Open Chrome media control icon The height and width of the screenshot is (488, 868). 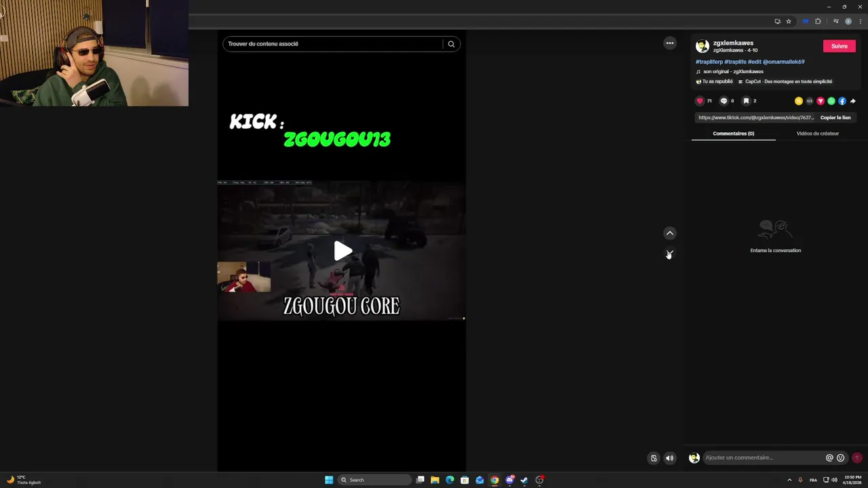click(836, 21)
